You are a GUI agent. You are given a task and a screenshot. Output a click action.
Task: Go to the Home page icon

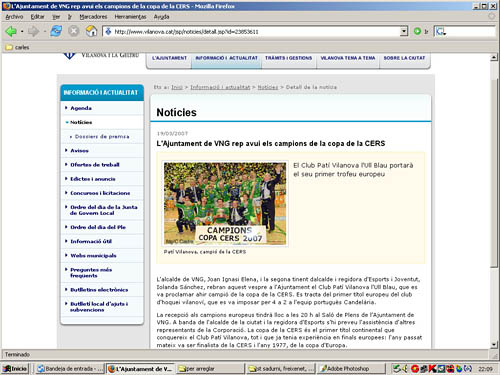pos(91,31)
